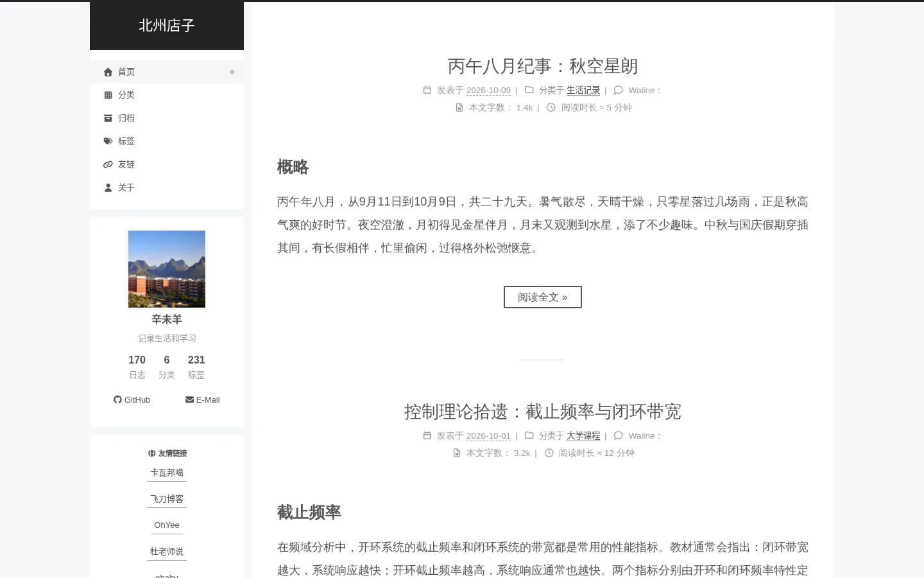
Task: Click folder icon before 大学课程 category
Action: pyautogui.click(x=529, y=435)
